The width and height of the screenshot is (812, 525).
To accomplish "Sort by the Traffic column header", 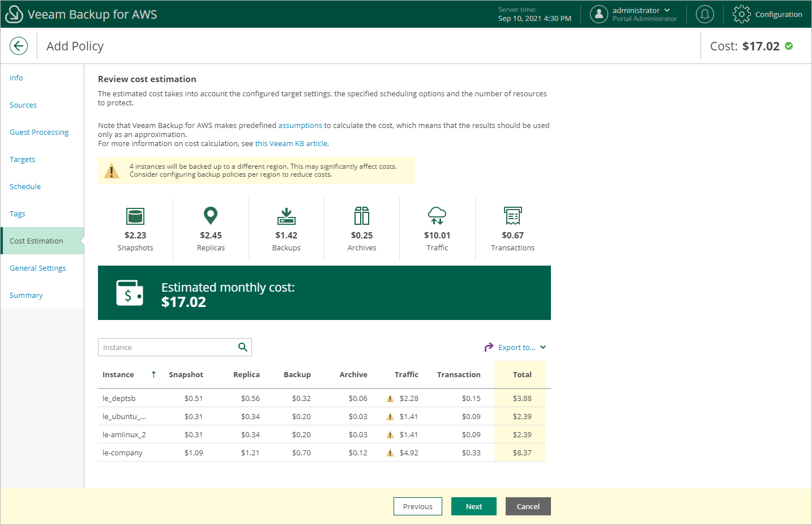I will coord(407,374).
